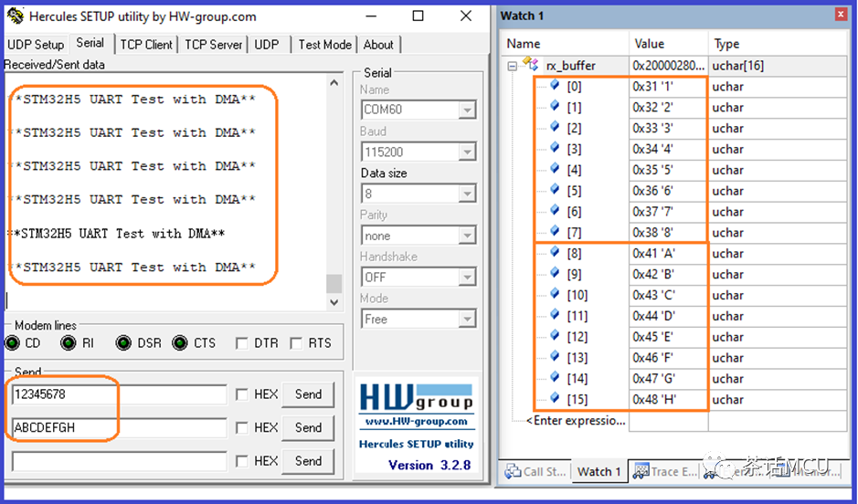Viewport: 858px width, 504px height.
Task: Click the CTS modem line indicator
Action: 179,343
